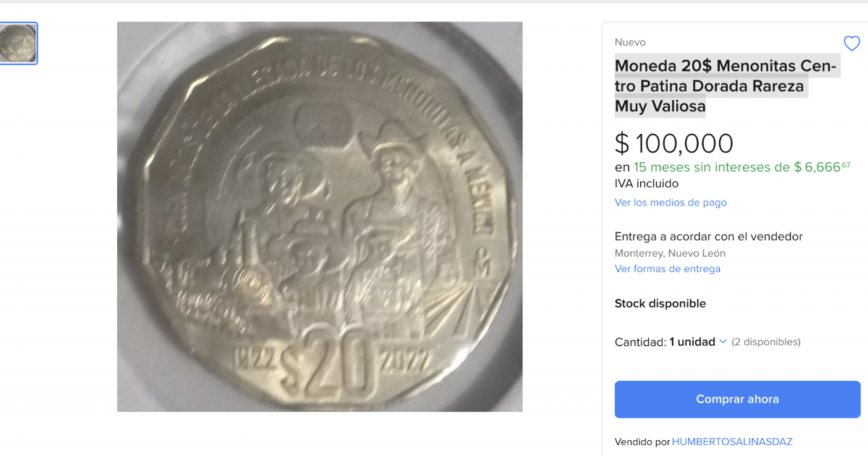
Task: Click the Comprar ahora button
Action: tap(737, 399)
